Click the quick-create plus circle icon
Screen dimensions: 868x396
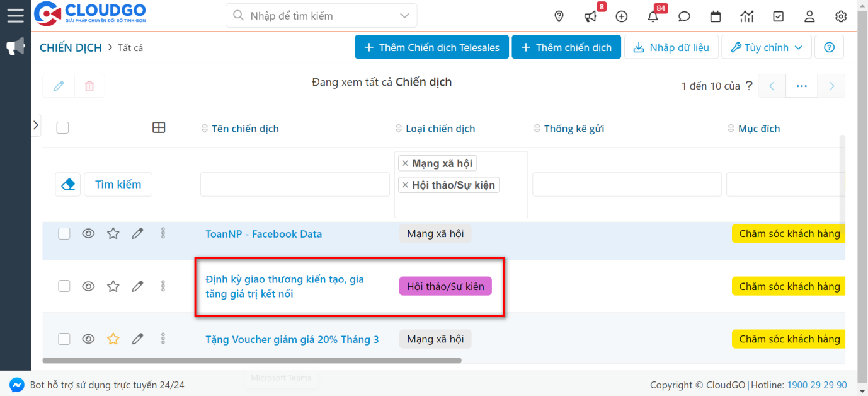click(622, 16)
